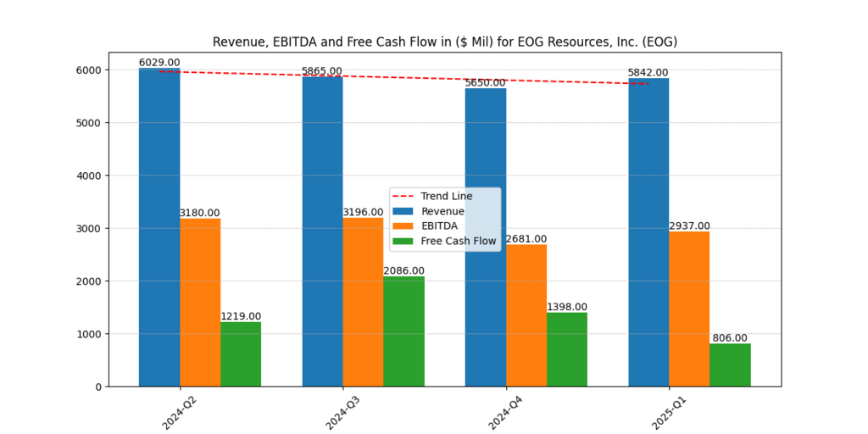
Task: Click the chart title text
Action: click(444, 42)
